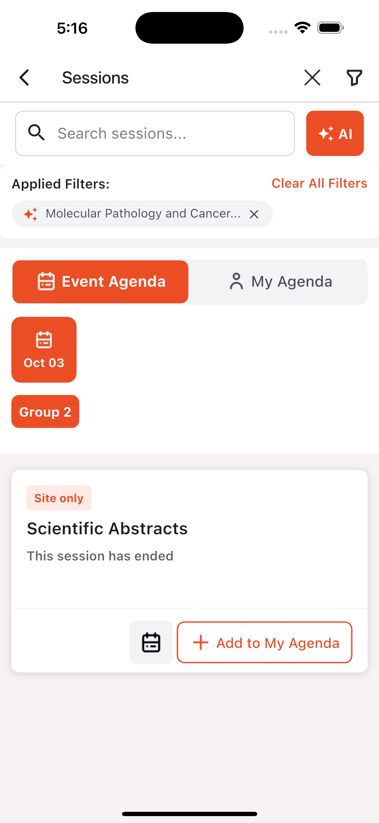
Task: Switch to the Event Agenda tab
Action: [x=100, y=282]
